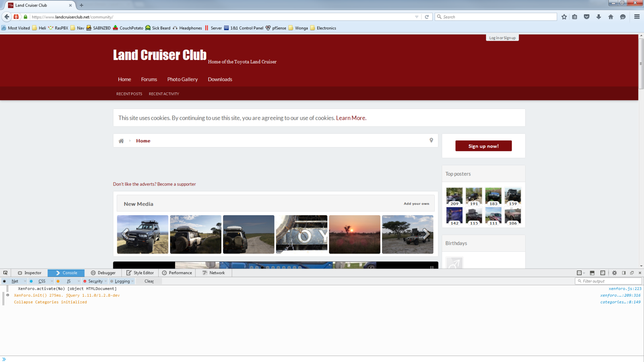Toggle JS message filter in console
644x362 pixels.
(x=69, y=281)
